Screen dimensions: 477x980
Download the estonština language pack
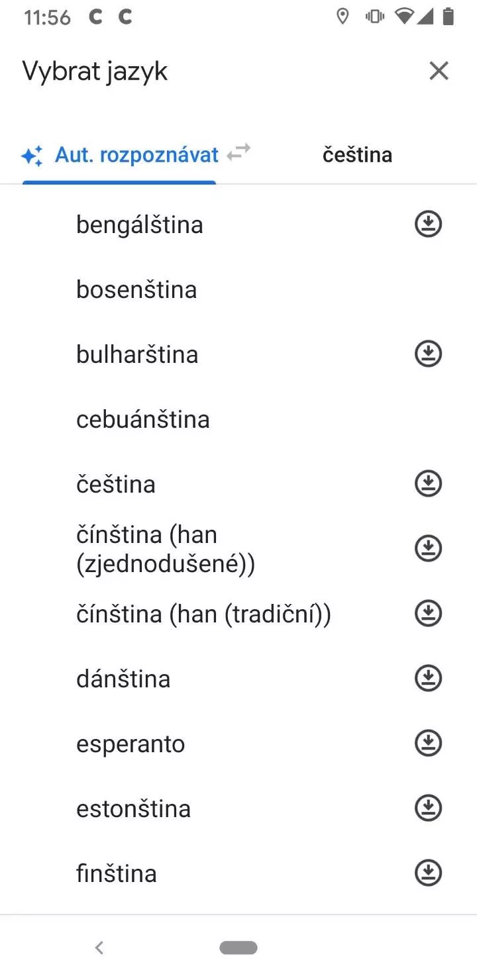tap(428, 808)
